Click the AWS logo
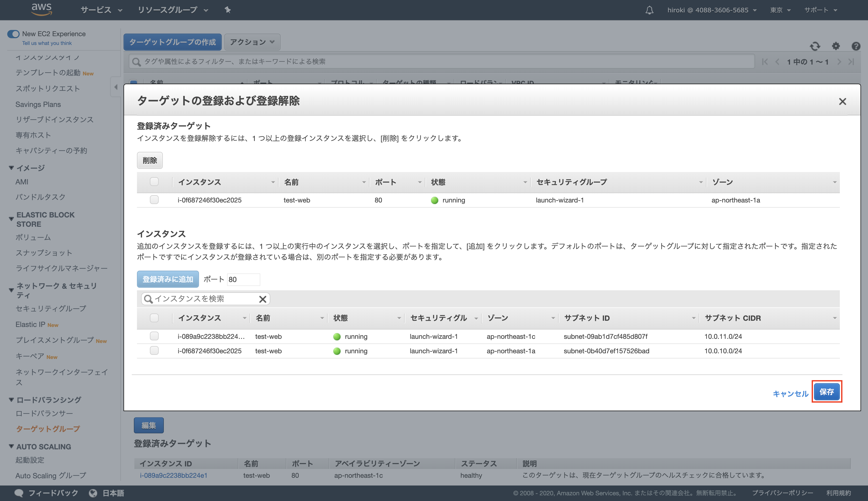The width and height of the screenshot is (868, 501). [x=41, y=9]
